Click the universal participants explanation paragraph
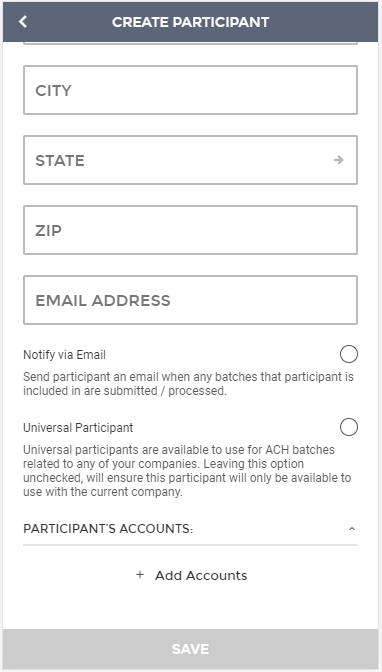Screen dimensions: 382x672 [x=187, y=471]
